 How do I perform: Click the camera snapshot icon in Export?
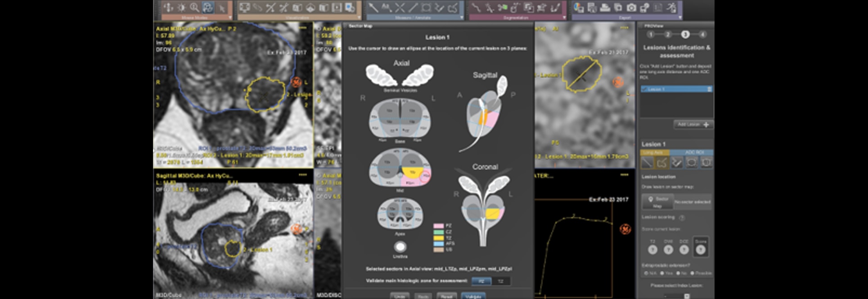point(631,8)
